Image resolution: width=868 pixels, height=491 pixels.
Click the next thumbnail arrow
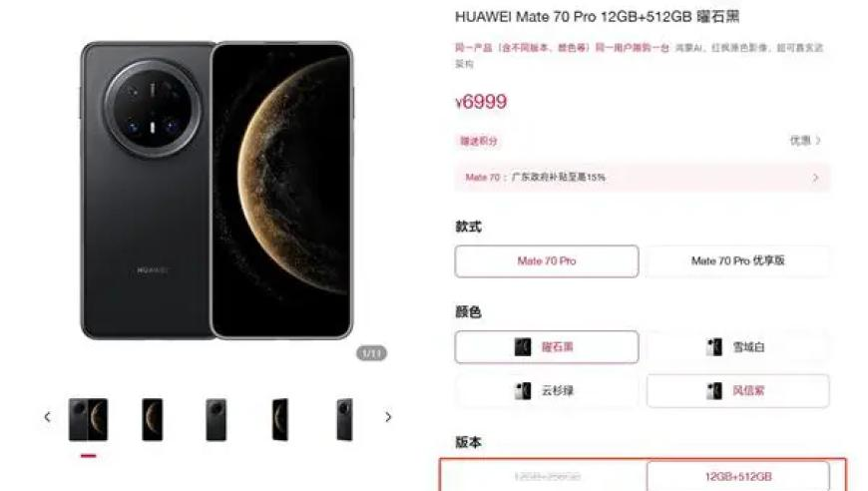click(388, 417)
